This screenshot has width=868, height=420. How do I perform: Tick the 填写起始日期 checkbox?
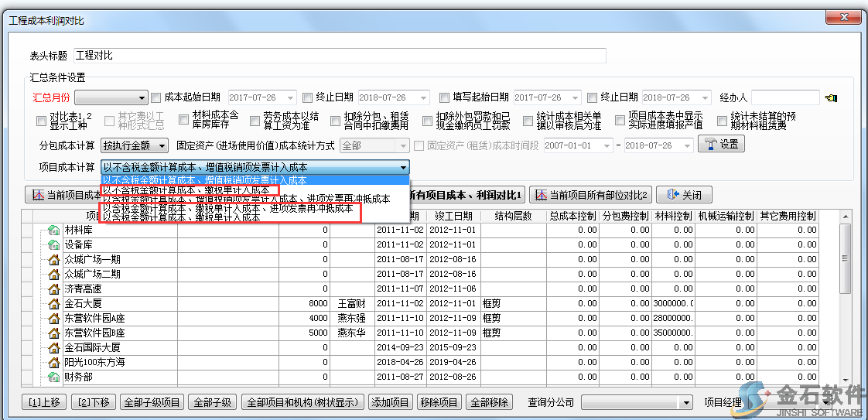pos(444,97)
